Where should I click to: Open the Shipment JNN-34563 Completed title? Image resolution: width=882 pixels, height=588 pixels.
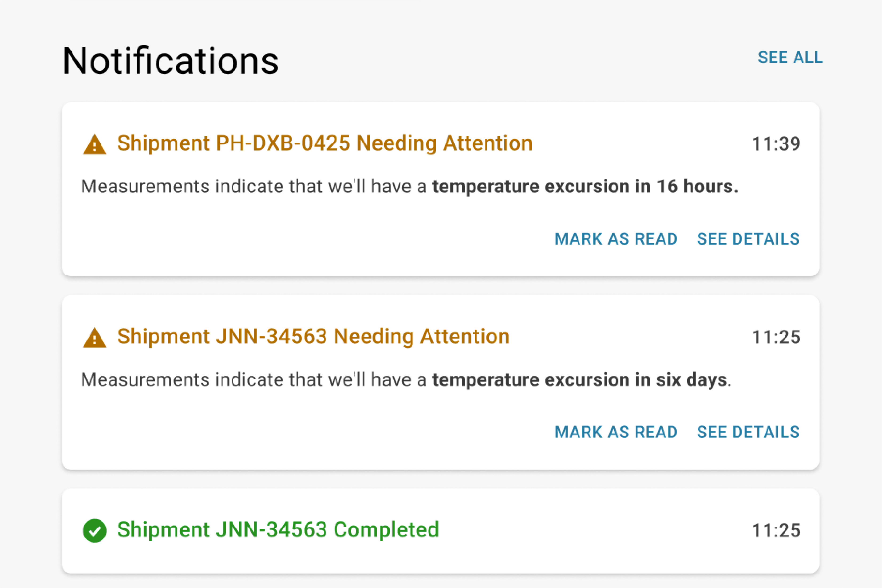point(278,529)
